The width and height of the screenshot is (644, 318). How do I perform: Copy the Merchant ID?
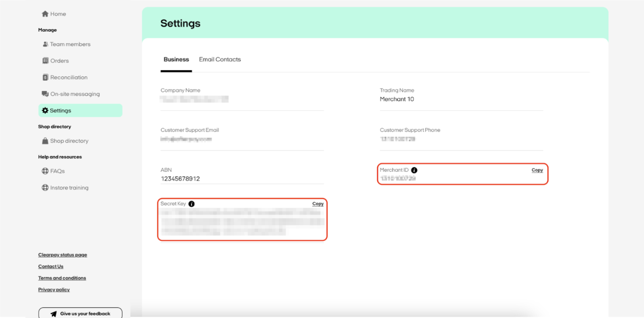[537, 170]
